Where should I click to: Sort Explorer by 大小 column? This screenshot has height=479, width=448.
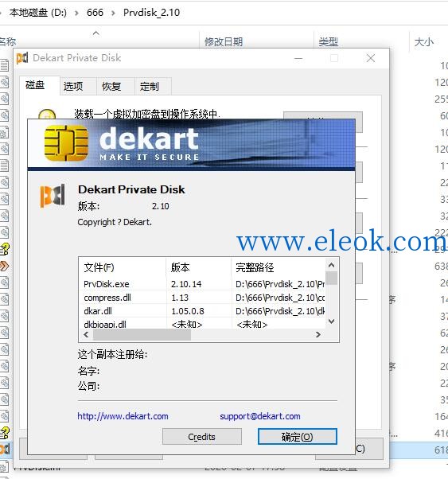[x=423, y=41]
